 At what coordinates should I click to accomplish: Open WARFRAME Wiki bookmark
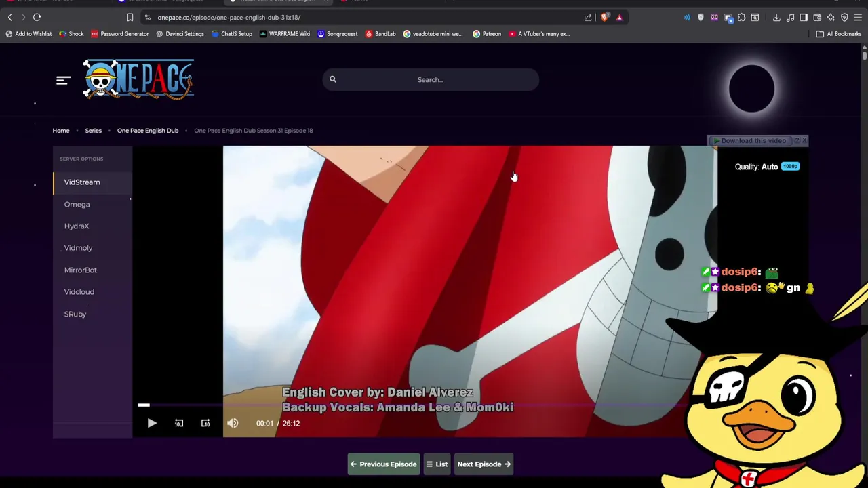(x=285, y=33)
